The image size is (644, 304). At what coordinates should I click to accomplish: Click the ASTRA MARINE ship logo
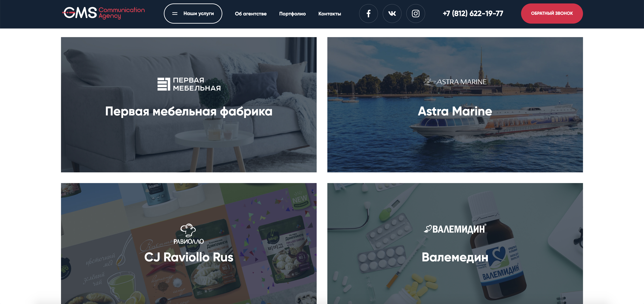(x=455, y=82)
